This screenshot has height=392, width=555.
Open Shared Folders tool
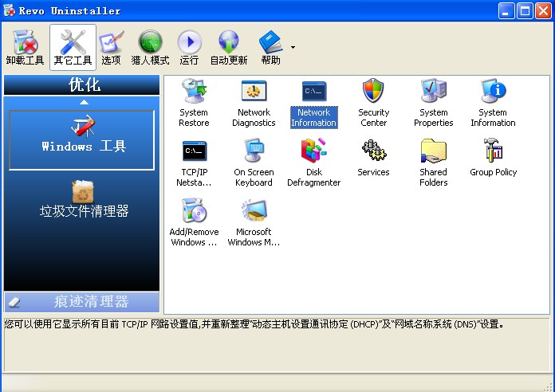coord(434,163)
